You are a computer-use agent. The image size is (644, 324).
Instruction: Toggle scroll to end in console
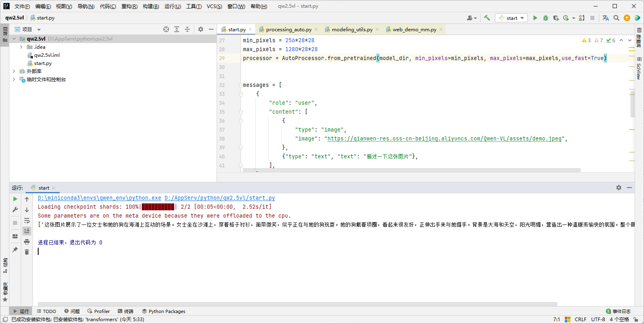click(27, 231)
